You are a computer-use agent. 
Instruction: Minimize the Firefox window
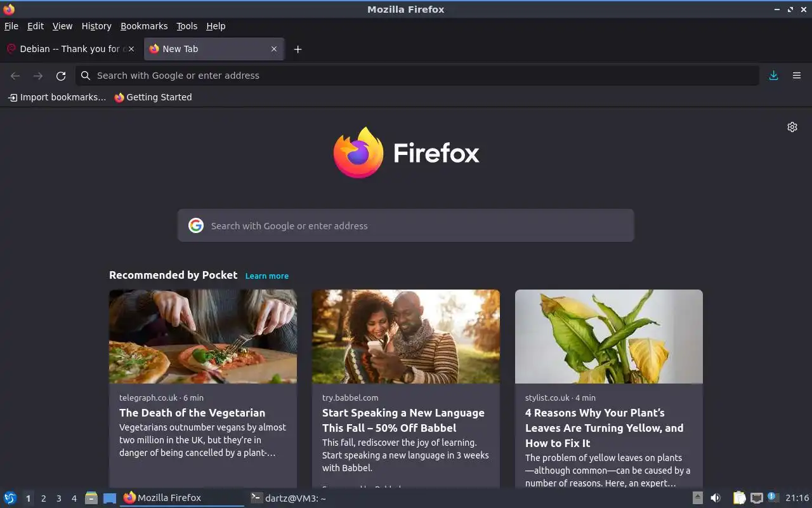click(x=777, y=10)
